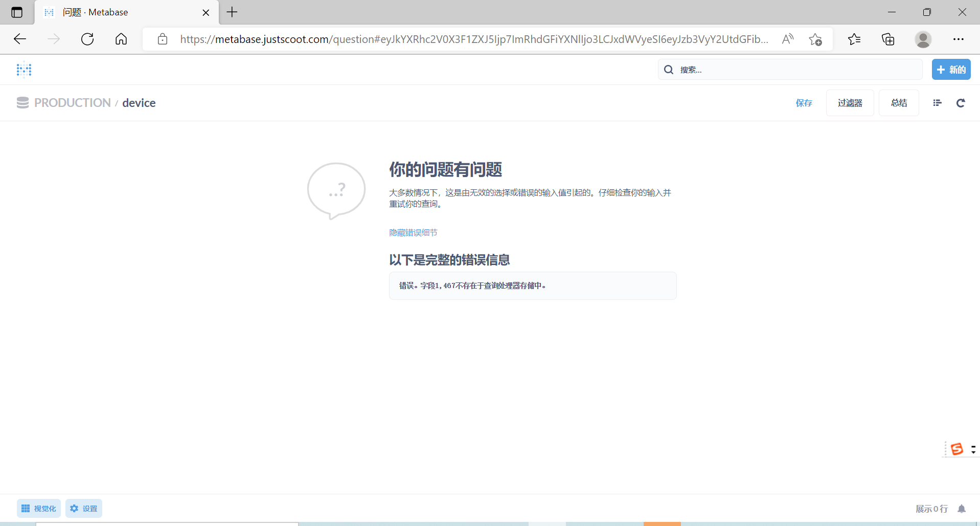Screen dimensions: 980x526
Task: Click the 保存 save link
Action: tap(804, 103)
